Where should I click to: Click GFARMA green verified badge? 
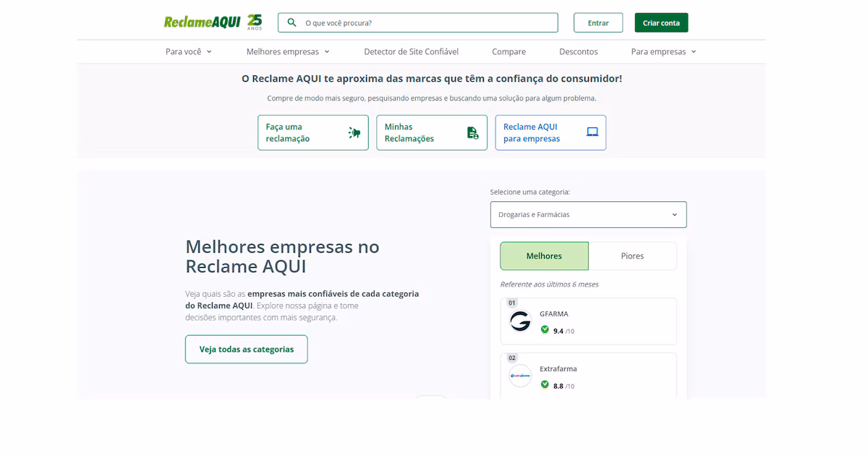click(x=545, y=329)
